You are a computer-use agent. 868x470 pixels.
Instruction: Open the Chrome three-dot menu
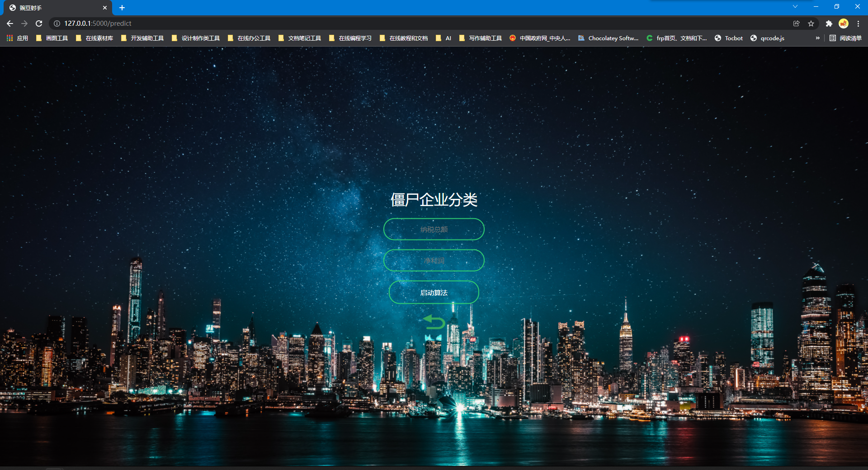coord(858,23)
